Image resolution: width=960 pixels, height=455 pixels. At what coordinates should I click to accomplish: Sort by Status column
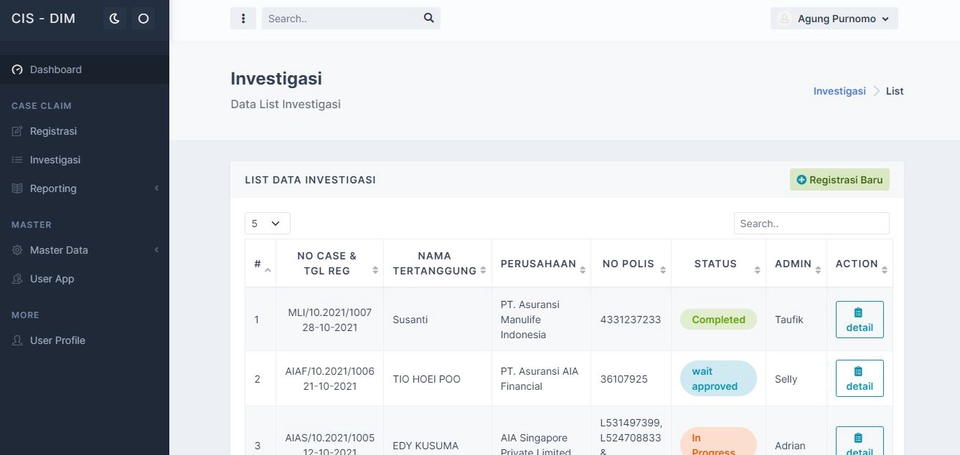[x=718, y=264]
